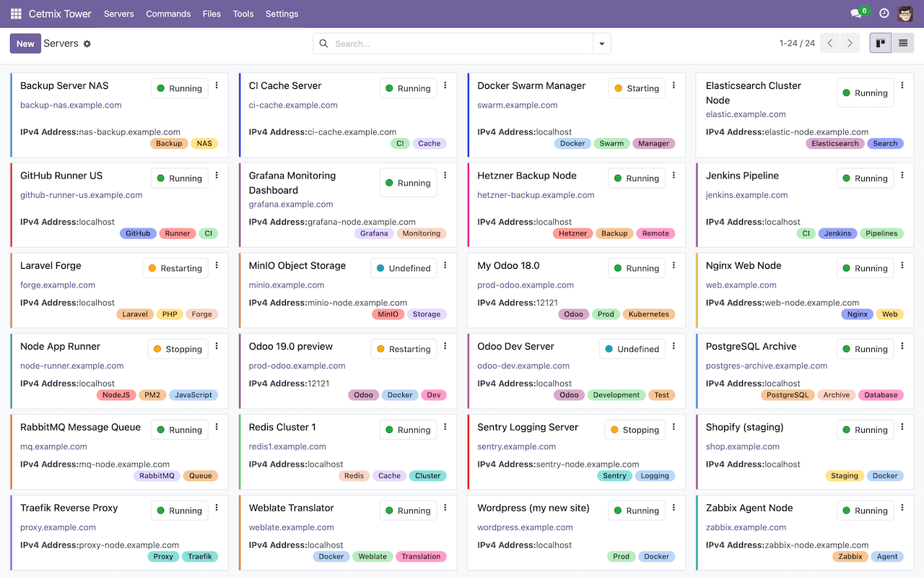Click the New button
Viewport: 924px width, 578px height.
point(25,43)
